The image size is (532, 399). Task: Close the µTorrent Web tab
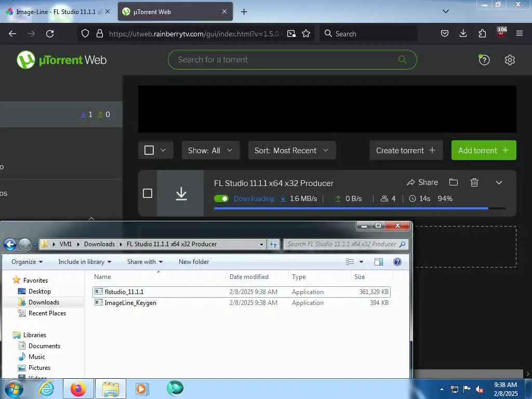[x=224, y=11]
